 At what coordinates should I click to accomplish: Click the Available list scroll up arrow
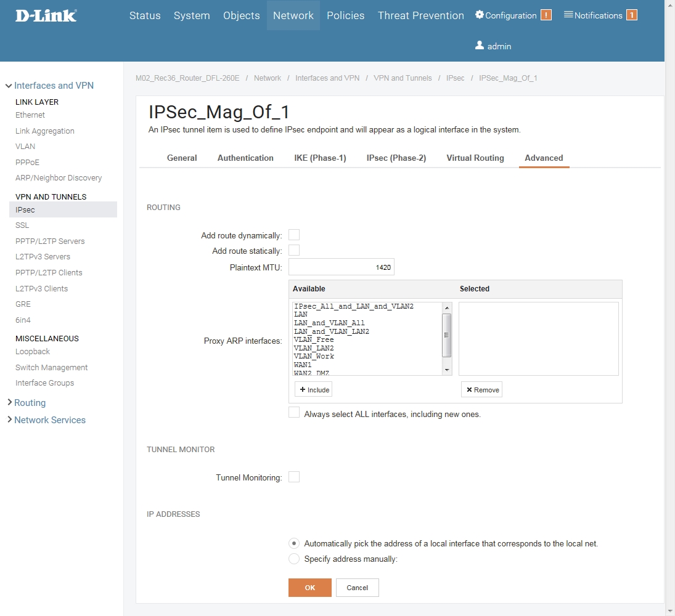click(447, 307)
